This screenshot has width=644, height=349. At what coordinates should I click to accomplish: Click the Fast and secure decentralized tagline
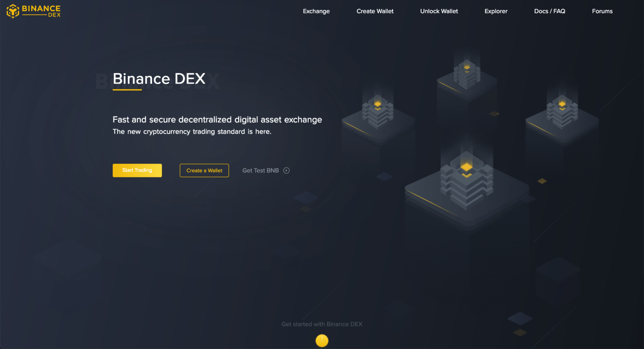tap(217, 120)
